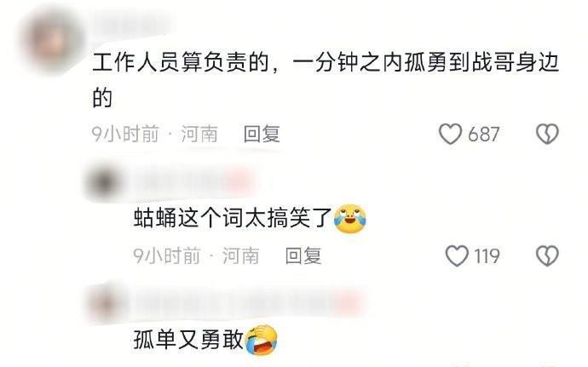Select the comment text 工作人员算负责的
The width and height of the screenshot is (588, 367).
pyautogui.click(x=180, y=63)
